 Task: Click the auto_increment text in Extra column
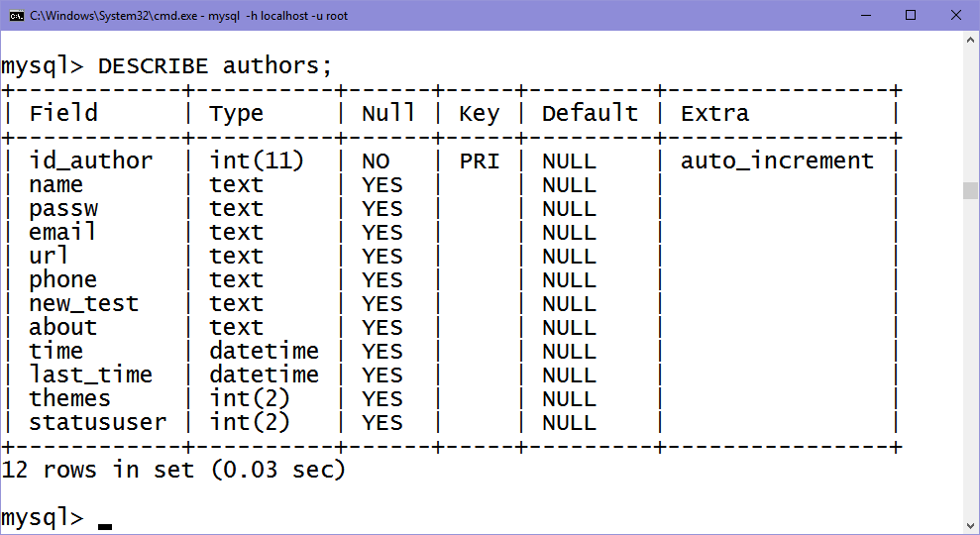pos(777,161)
